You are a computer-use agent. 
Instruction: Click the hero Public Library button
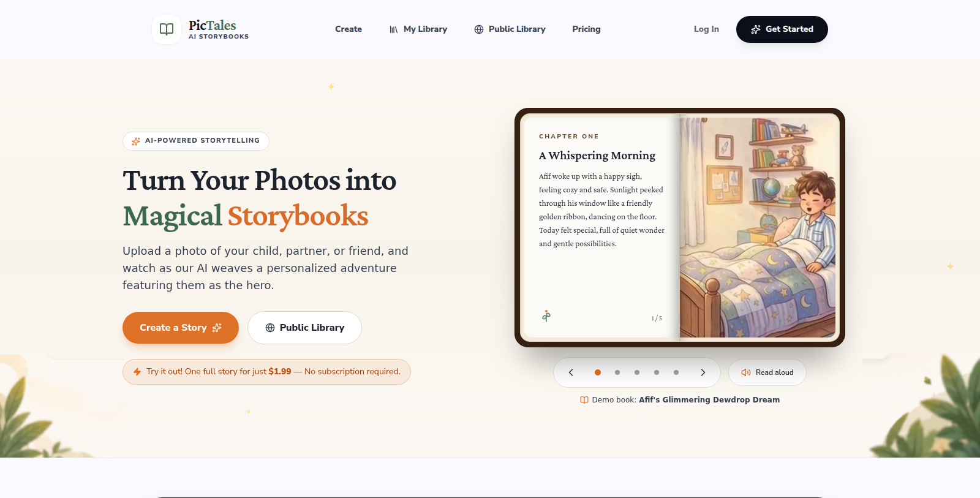coord(304,328)
